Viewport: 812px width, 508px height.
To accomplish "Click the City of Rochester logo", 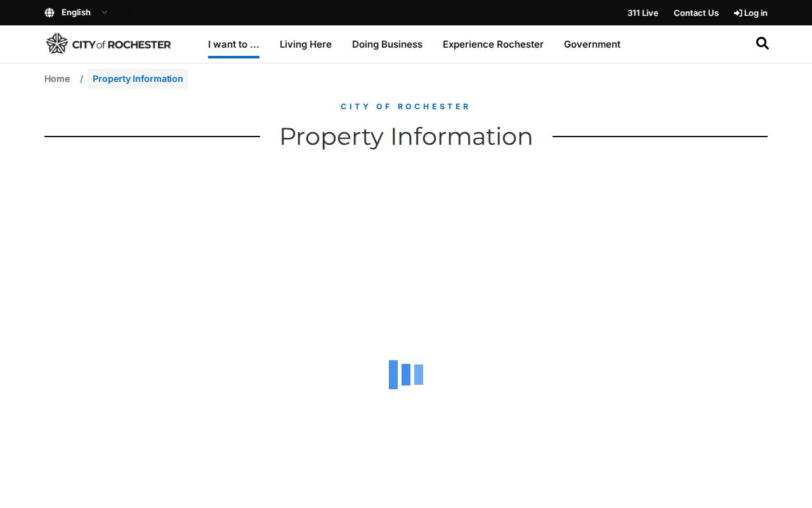I will click(108, 44).
